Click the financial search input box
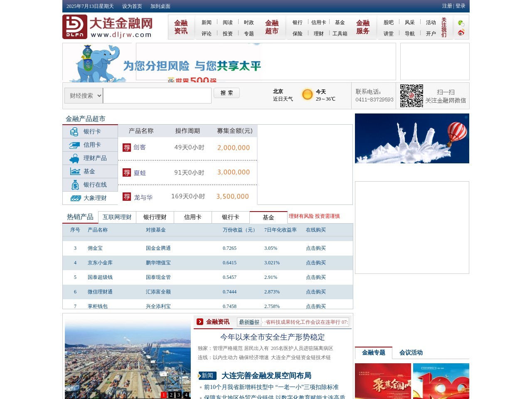 coord(157,96)
